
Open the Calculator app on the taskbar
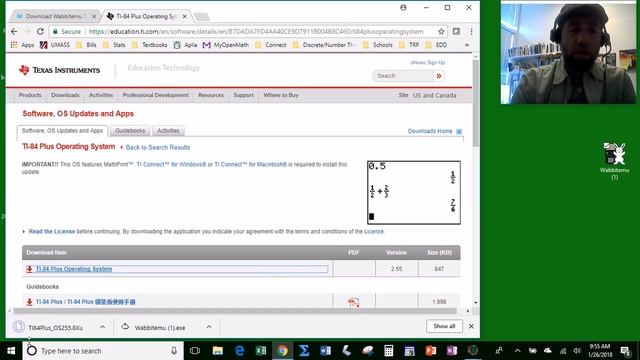389,351
